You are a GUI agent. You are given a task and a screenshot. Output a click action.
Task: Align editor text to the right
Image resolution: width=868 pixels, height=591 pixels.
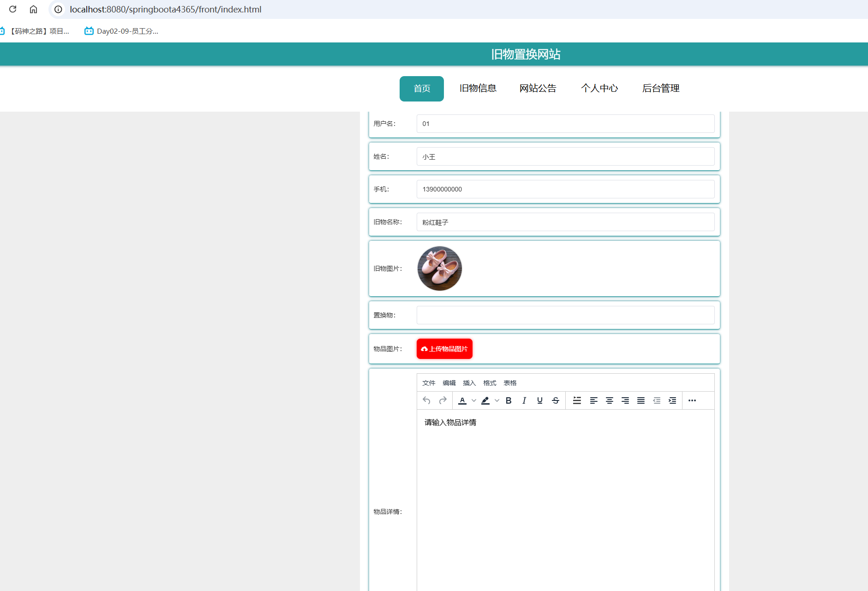coord(625,400)
